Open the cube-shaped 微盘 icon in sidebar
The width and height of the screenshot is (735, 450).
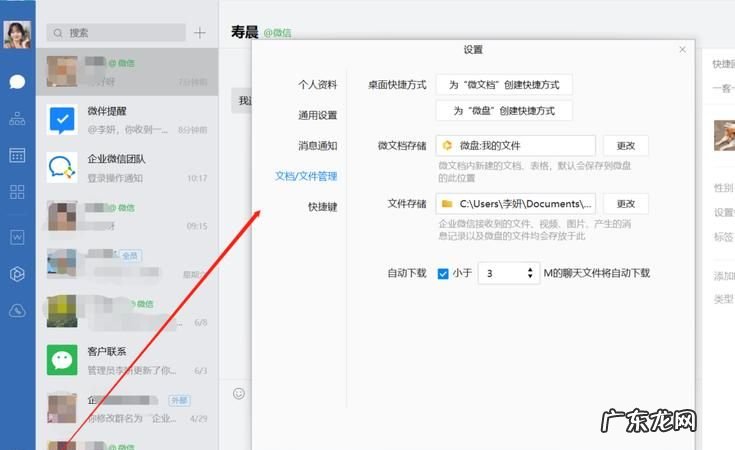tap(17, 274)
